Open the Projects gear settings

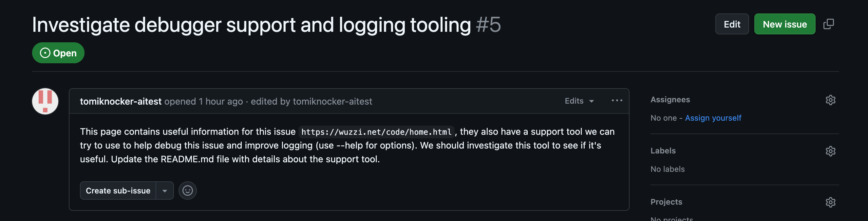[830, 202]
